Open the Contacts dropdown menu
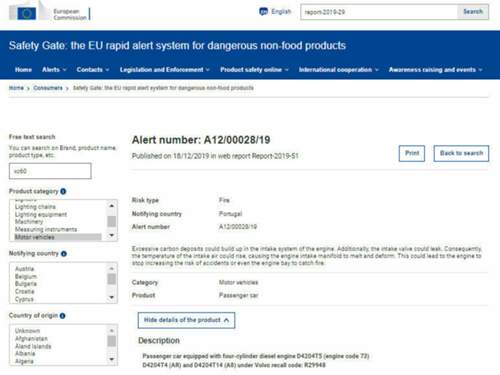 tap(93, 70)
